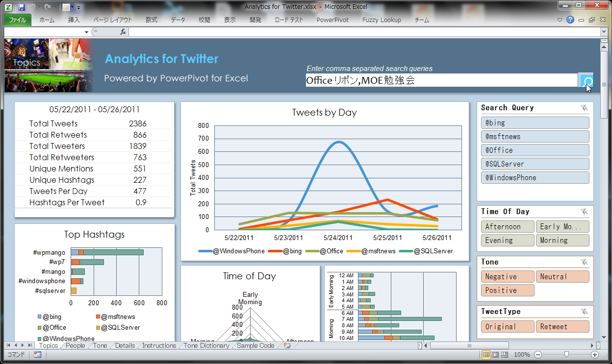Go to the last sheet tab arrow
Screen dimensions: 612x364
click(30, 345)
